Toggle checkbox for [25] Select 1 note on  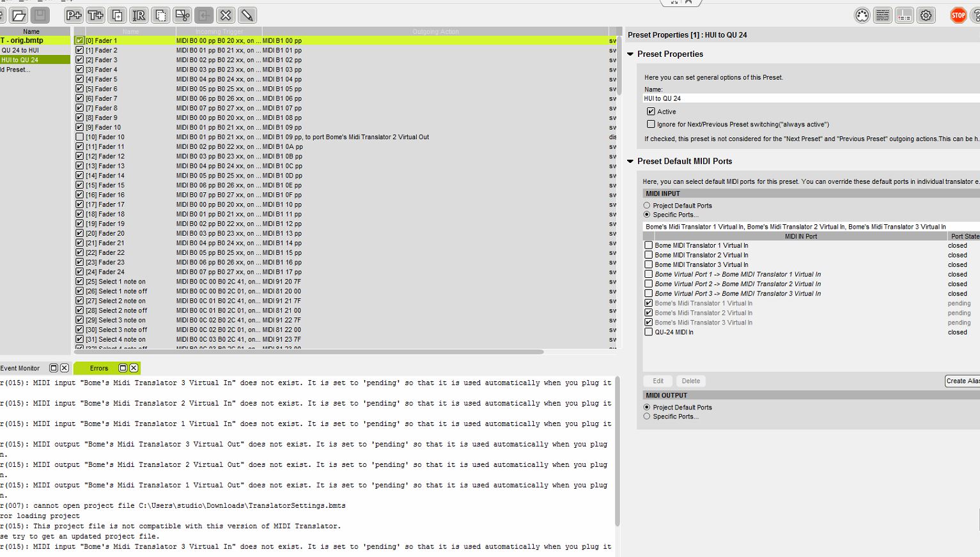80,282
